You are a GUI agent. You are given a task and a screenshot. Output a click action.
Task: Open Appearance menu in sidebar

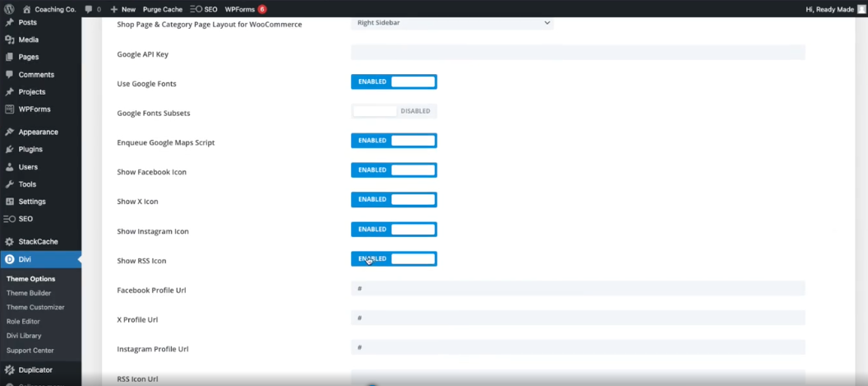(x=38, y=132)
